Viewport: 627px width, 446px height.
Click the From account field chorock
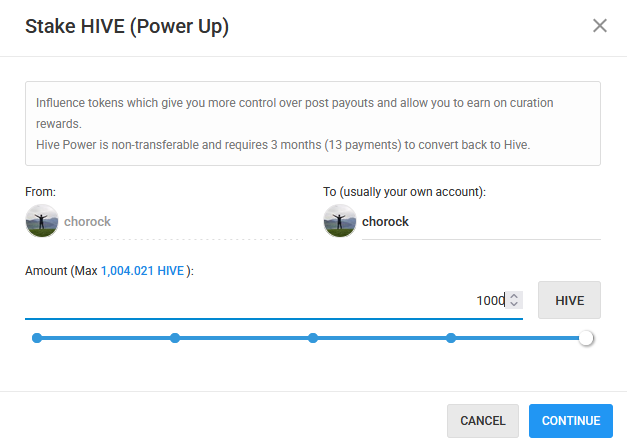(183, 222)
